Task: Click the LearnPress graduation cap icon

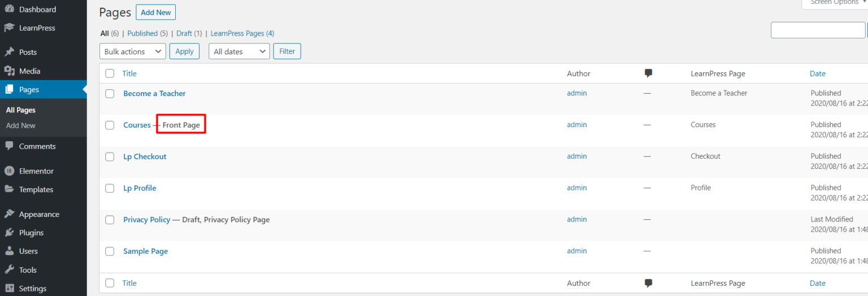Action: coord(9,28)
